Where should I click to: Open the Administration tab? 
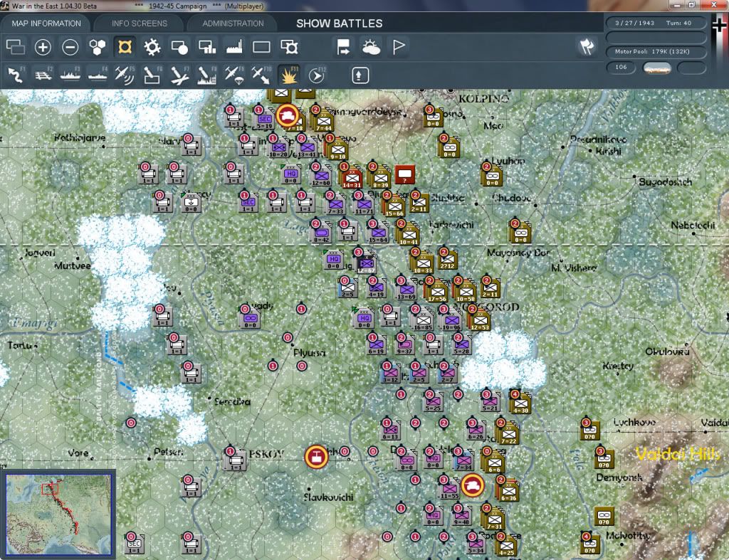click(233, 23)
